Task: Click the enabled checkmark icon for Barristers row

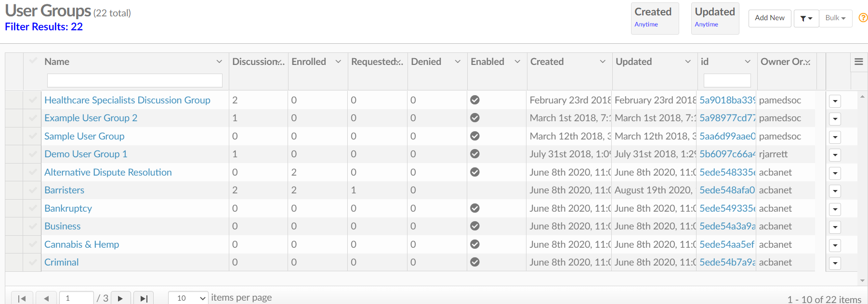Action: pos(475,190)
